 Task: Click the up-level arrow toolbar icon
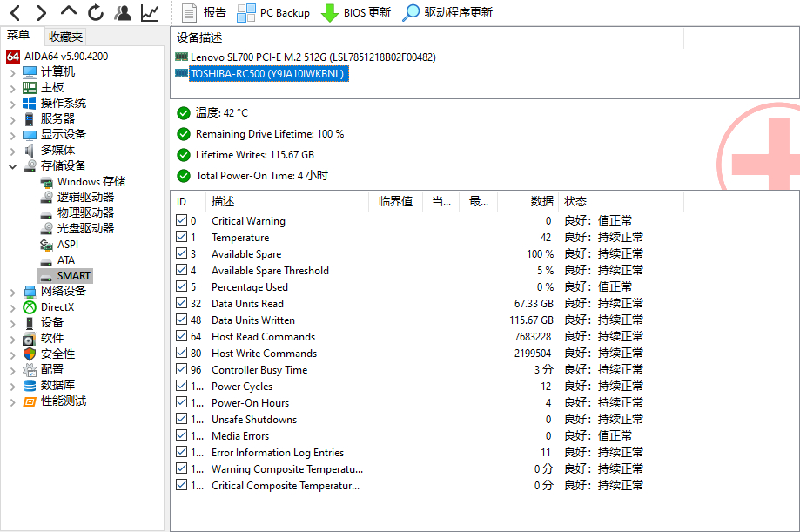click(x=69, y=11)
